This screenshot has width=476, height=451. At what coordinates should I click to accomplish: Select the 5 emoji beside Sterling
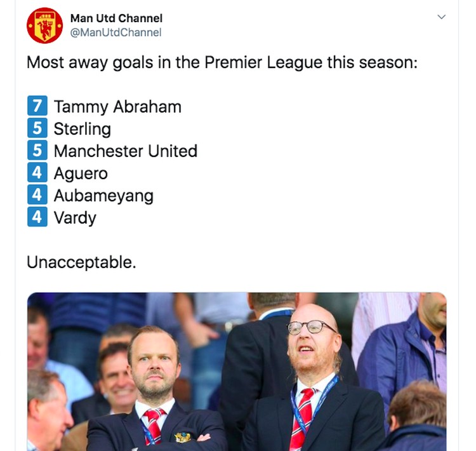[37, 128]
